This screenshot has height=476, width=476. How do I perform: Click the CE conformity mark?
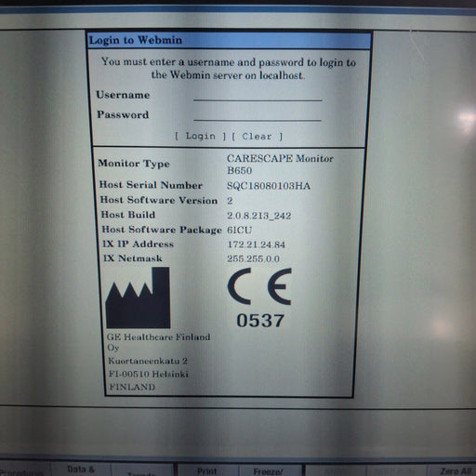pyautogui.click(x=259, y=286)
